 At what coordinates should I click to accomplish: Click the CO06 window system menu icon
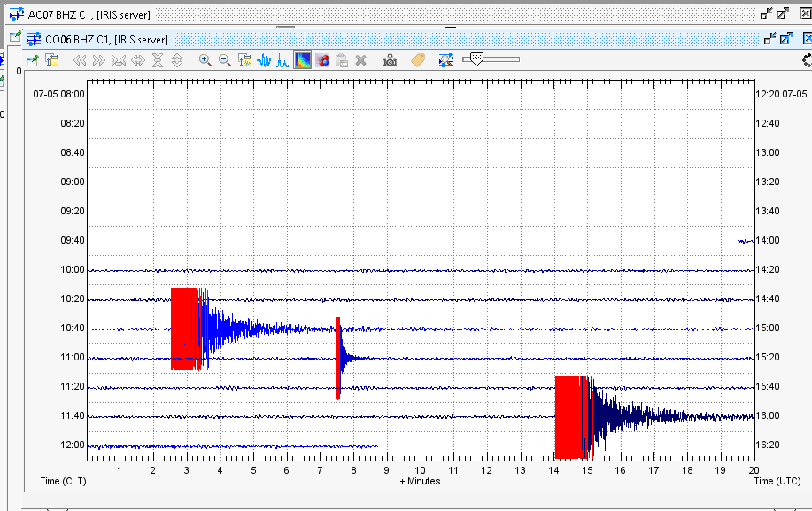click(34, 39)
